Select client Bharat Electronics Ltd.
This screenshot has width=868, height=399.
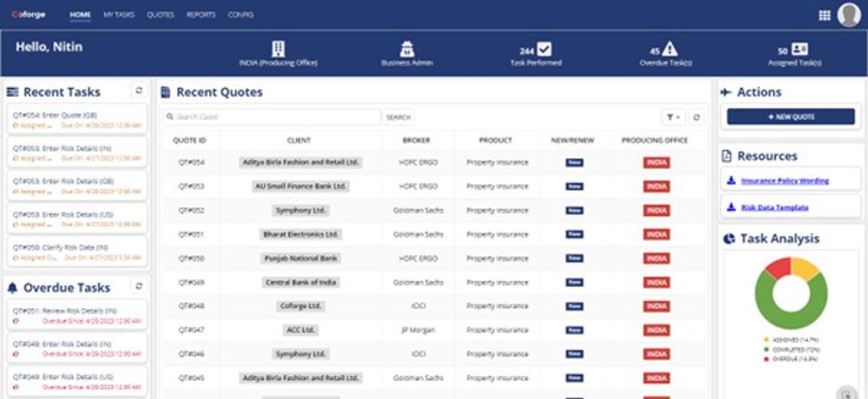point(301,234)
